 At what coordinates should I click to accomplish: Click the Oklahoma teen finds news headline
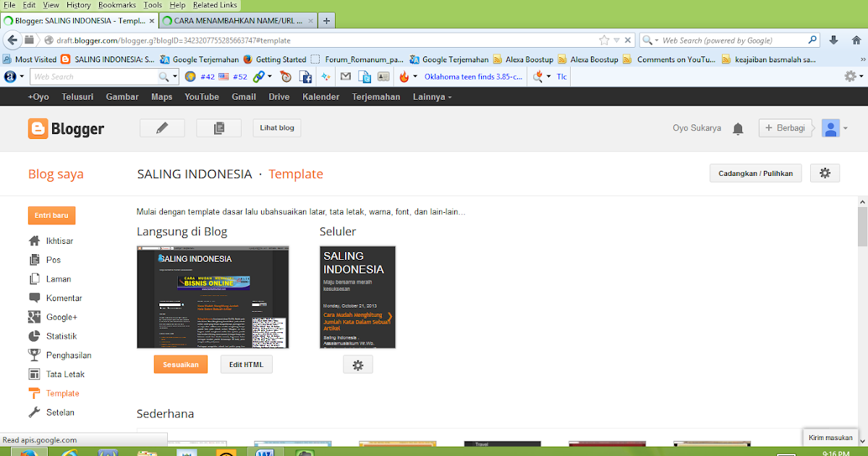[x=473, y=76]
